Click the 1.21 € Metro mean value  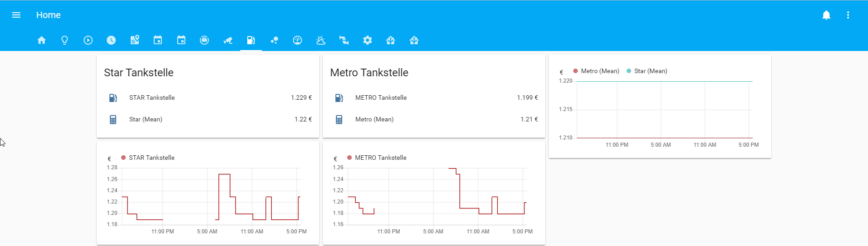pyautogui.click(x=529, y=119)
